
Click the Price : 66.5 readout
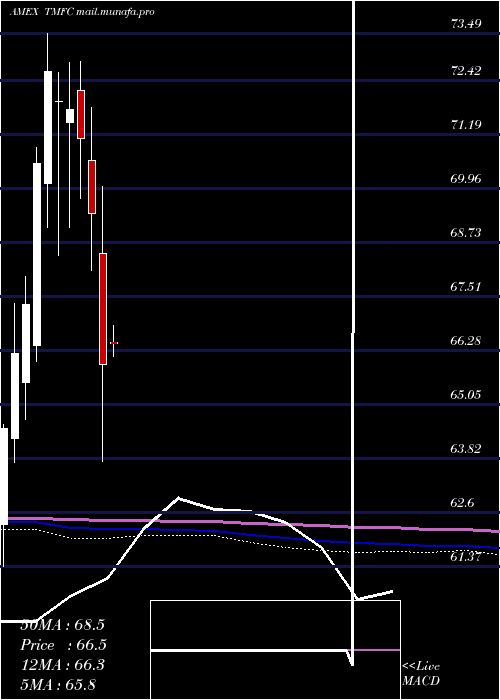point(63,645)
